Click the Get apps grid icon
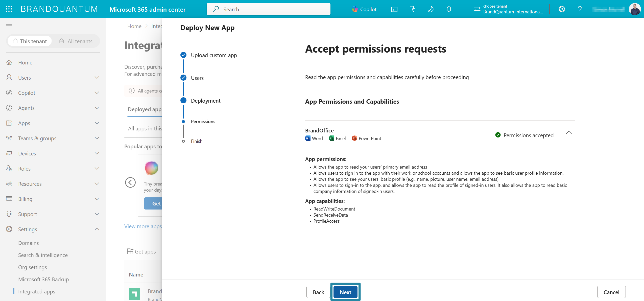Viewport: 644px width, 301px height. [130, 251]
